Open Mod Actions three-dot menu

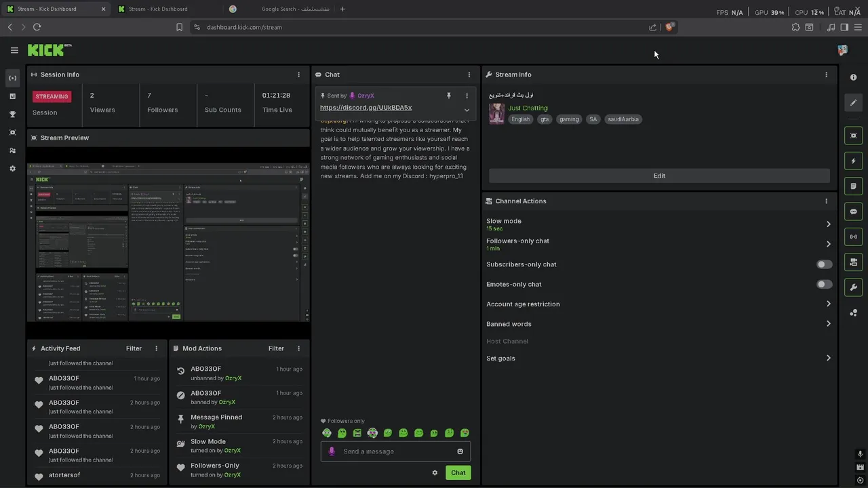click(x=298, y=348)
